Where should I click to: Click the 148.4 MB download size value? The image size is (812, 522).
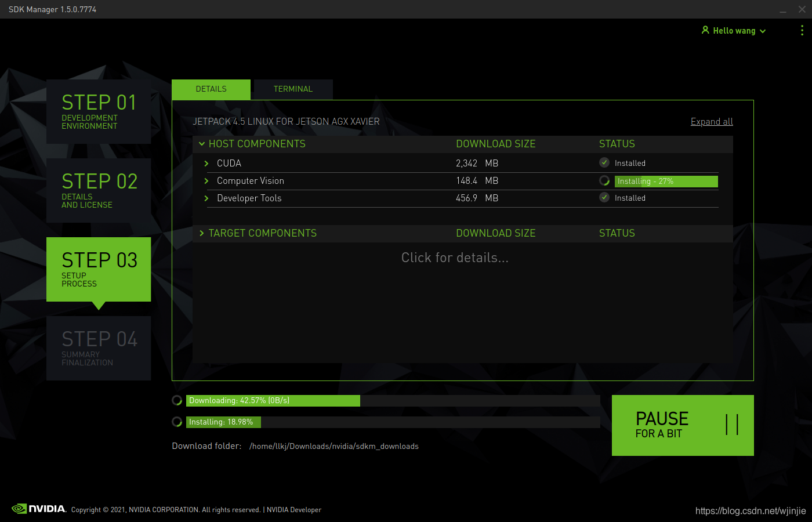(x=477, y=181)
